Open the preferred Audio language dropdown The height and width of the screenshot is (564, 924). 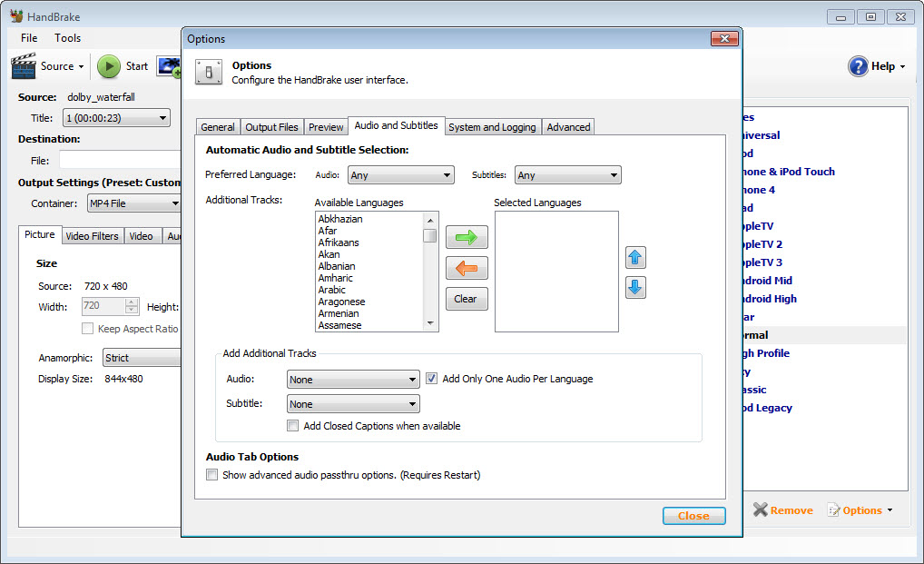[x=400, y=175]
